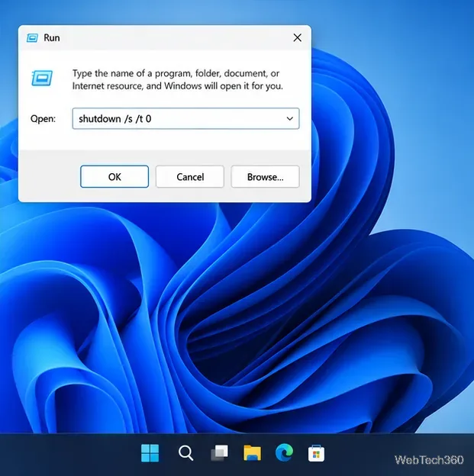Open the Windows Start menu
This screenshot has width=474, height=476.
click(x=150, y=453)
